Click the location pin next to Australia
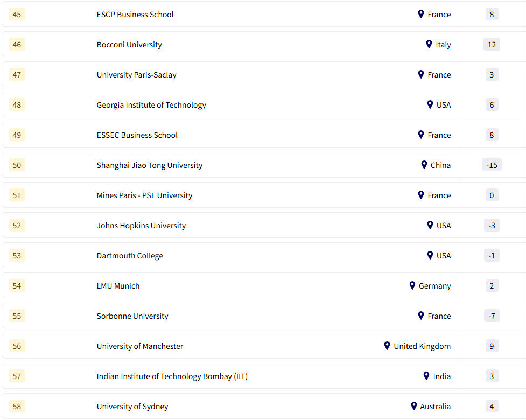The width and height of the screenshot is (526, 420). pos(414,406)
